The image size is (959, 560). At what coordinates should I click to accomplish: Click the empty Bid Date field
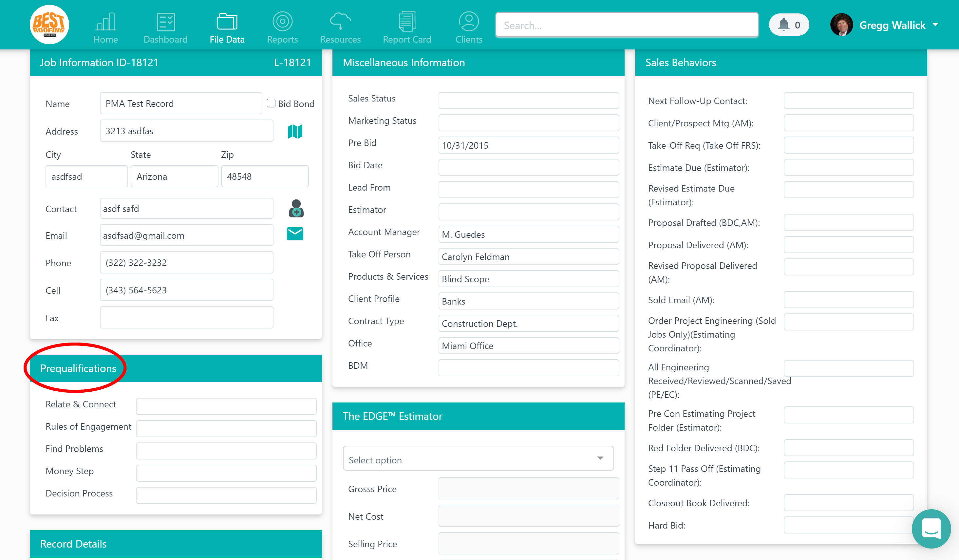tap(529, 167)
